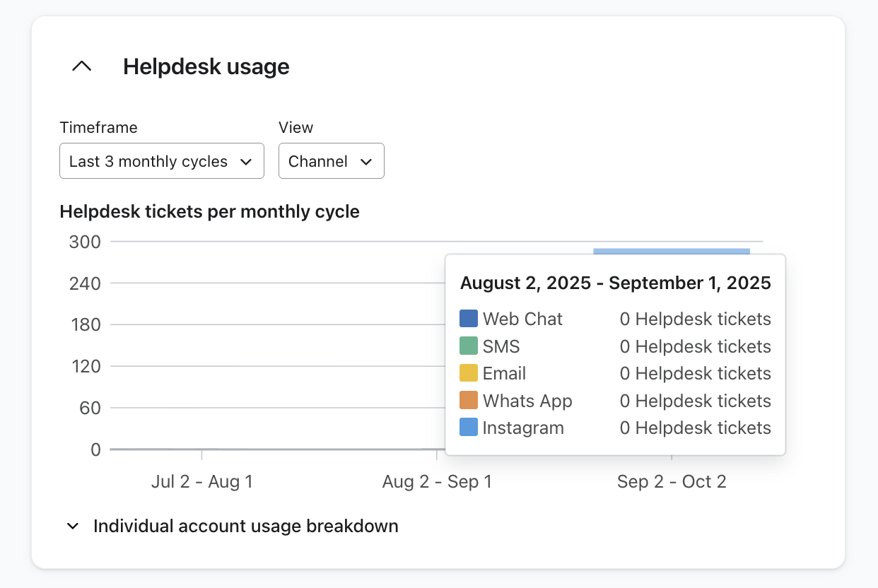Click the Aug 2 - Sep 1 axis label
The image size is (878, 588).
click(x=437, y=482)
